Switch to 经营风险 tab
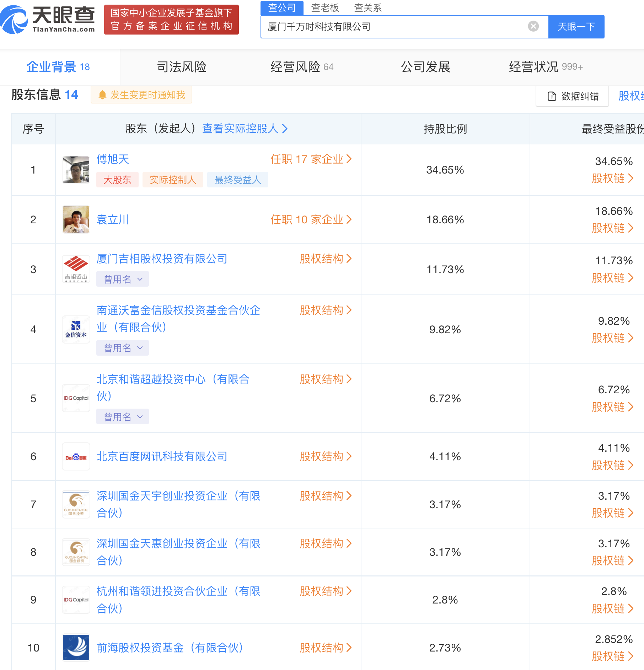Screen dimensions: 644x670 coord(302,67)
